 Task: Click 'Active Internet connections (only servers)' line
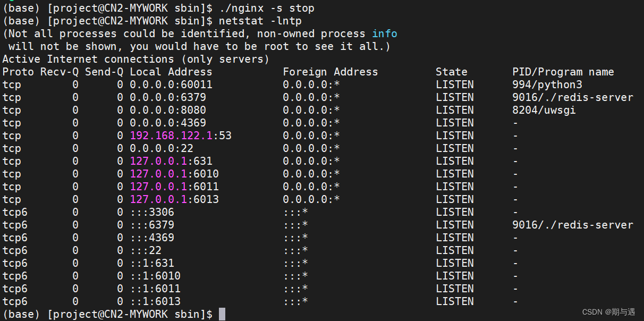[x=136, y=60]
